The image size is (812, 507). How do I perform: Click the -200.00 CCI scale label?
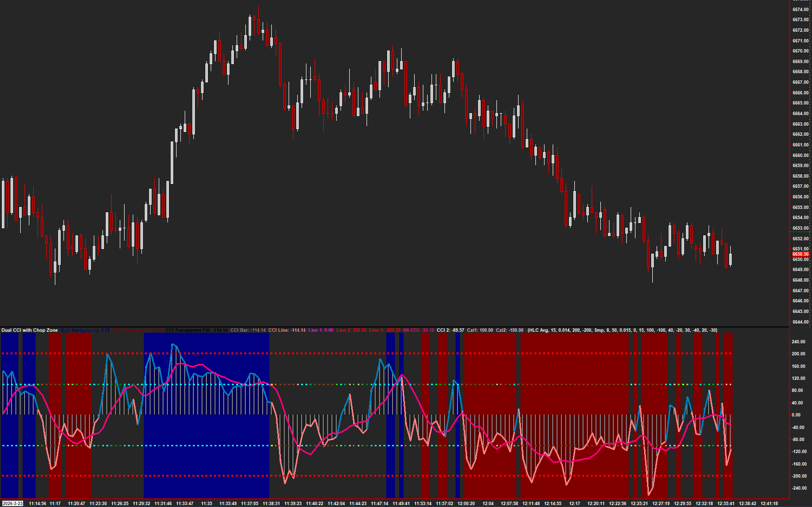pos(799,476)
